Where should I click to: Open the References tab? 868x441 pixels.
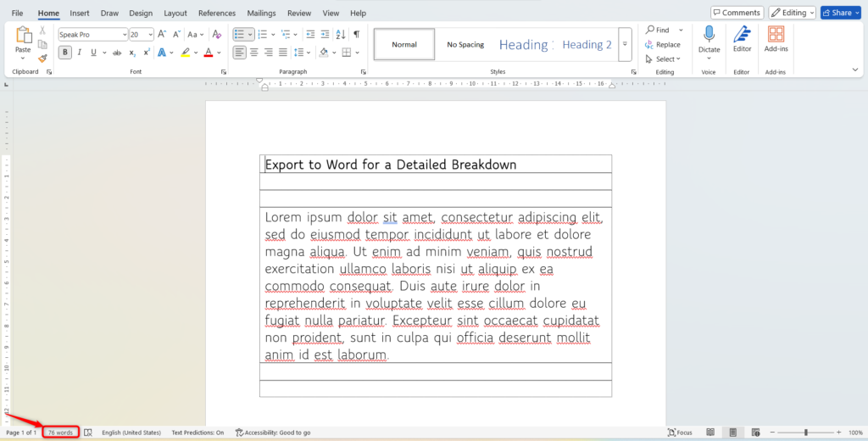click(217, 14)
